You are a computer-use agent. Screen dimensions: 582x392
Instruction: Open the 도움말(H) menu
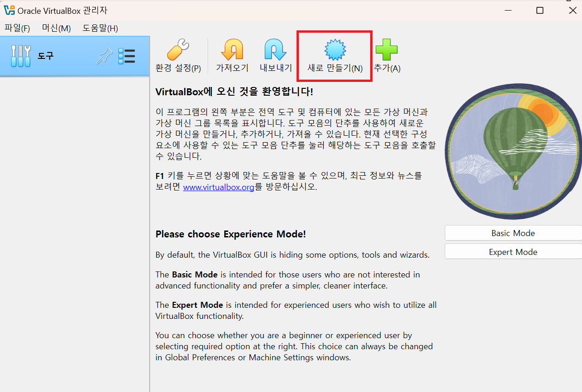click(100, 28)
